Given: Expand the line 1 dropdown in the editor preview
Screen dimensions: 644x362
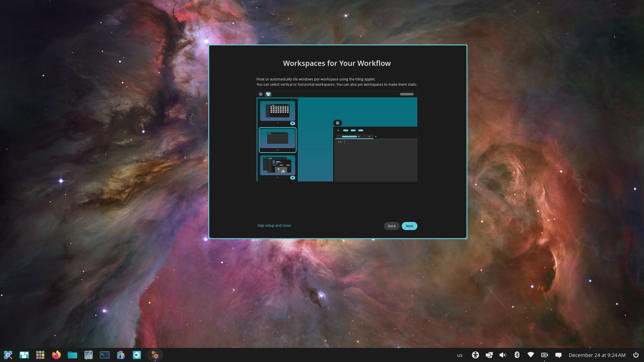Looking at the screenshot, I should click(x=340, y=142).
